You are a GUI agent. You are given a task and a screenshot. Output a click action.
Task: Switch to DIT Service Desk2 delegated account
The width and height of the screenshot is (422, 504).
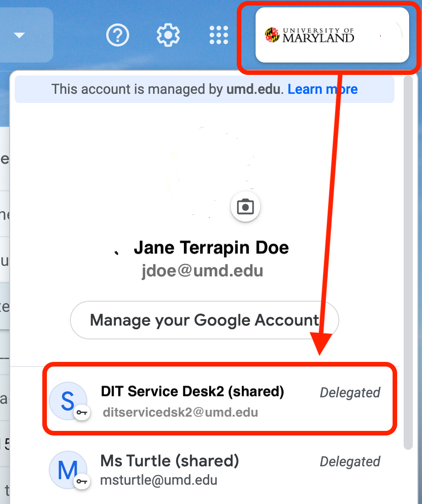220,400
